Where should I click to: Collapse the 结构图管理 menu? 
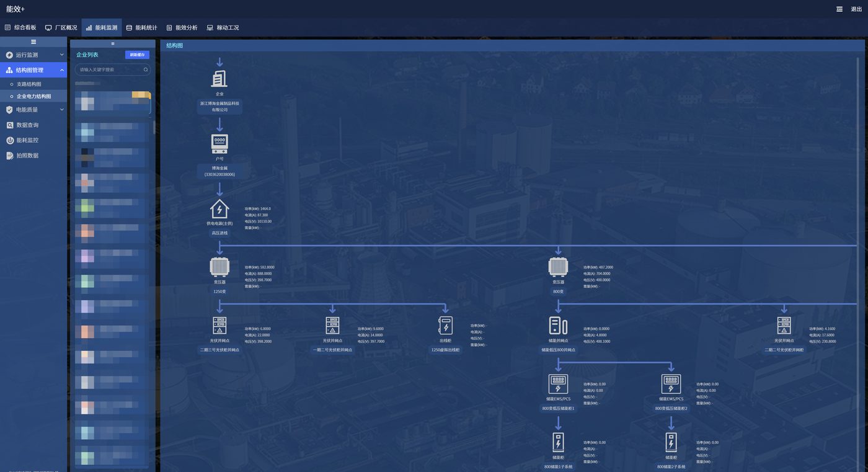[x=33, y=70]
